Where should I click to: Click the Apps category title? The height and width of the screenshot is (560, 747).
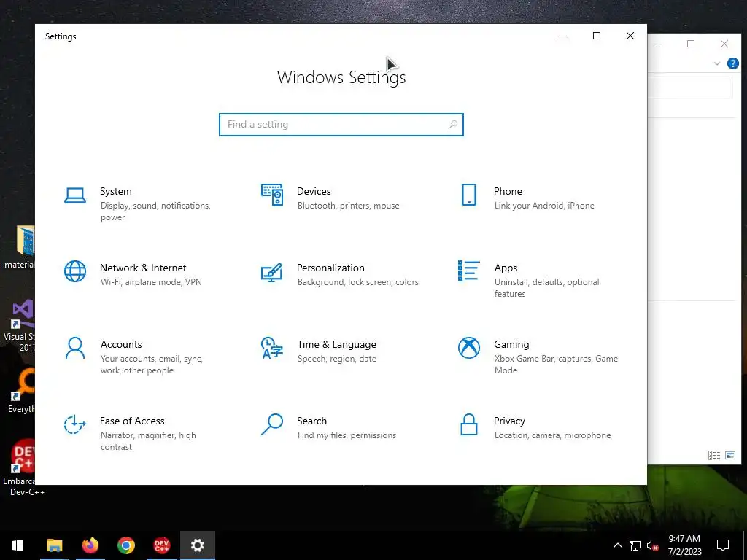pyautogui.click(x=506, y=268)
